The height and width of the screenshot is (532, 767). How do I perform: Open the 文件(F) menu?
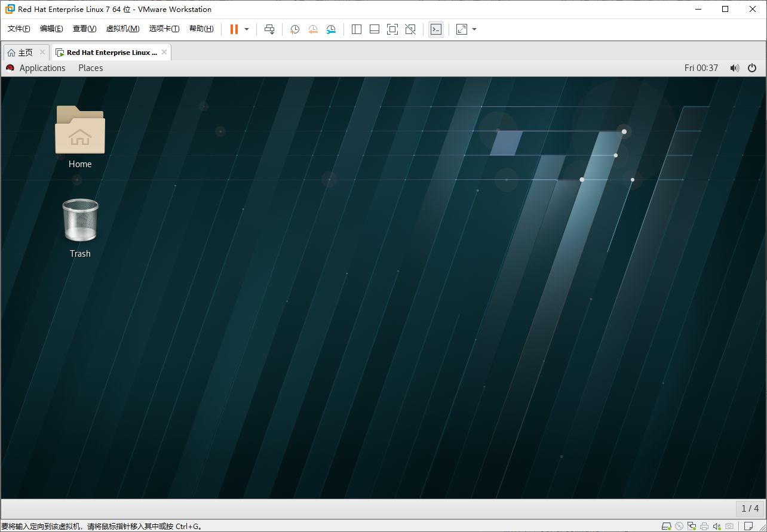click(x=19, y=29)
